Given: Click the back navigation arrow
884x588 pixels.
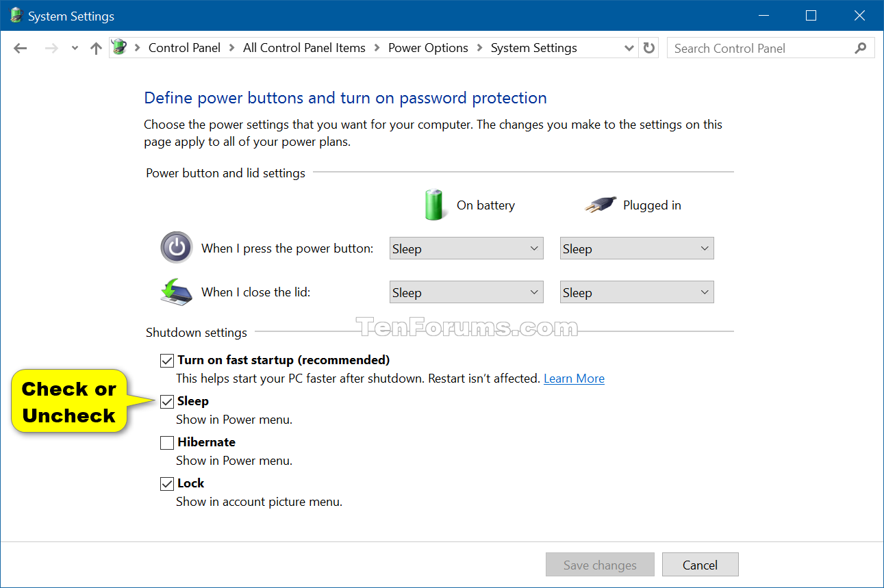Looking at the screenshot, I should pos(20,48).
